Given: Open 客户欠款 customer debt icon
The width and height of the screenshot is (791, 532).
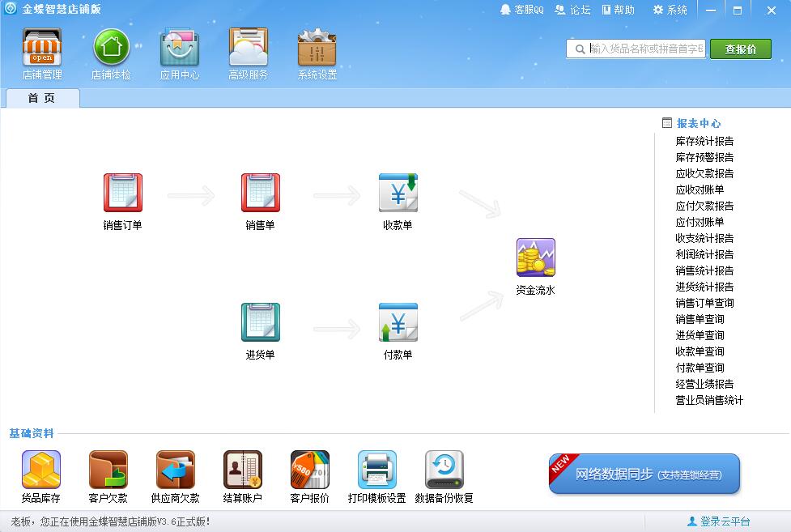Looking at the screenshot, I should [108, 470].
